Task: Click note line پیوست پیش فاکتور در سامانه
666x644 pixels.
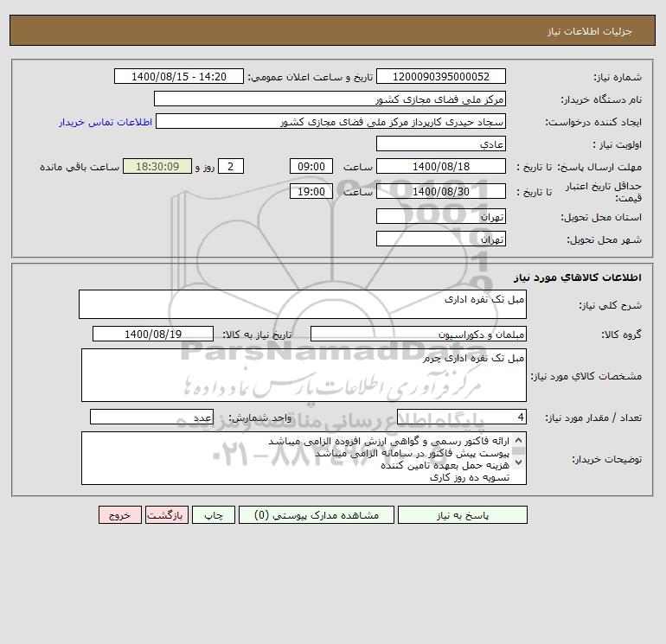Action: click(412, 453)
